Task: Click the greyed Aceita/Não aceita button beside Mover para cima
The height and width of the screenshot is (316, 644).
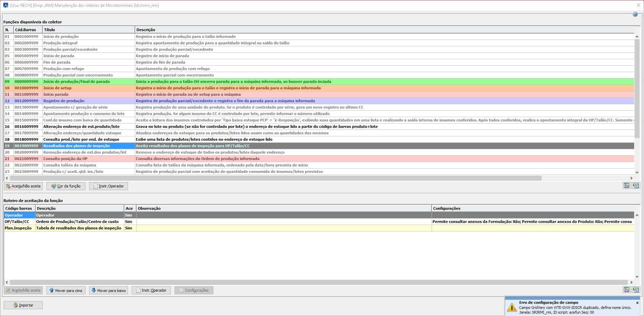Action: pos(23,290)
